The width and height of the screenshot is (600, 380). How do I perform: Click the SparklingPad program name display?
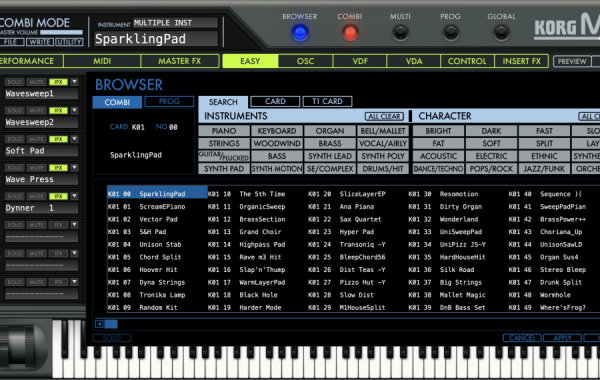click(156, 39)
